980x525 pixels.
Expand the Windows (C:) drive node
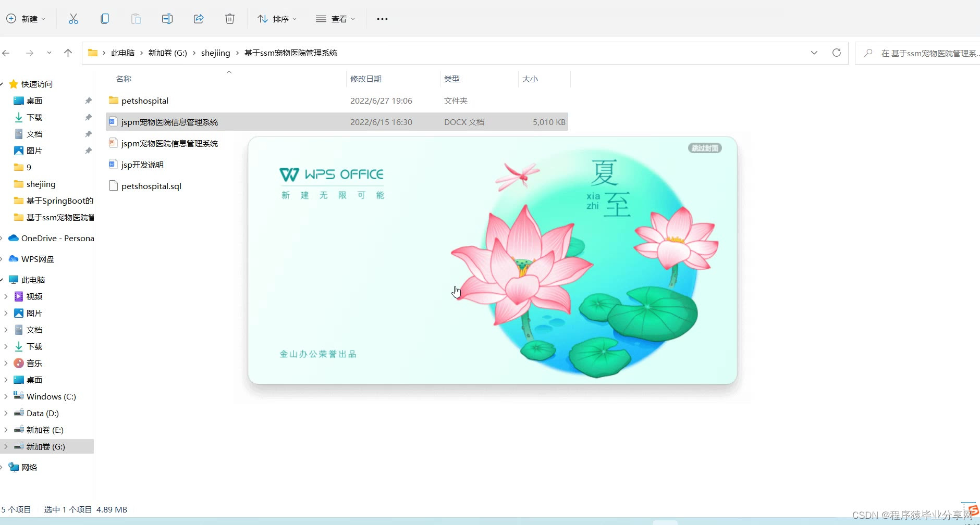[6, 397]
